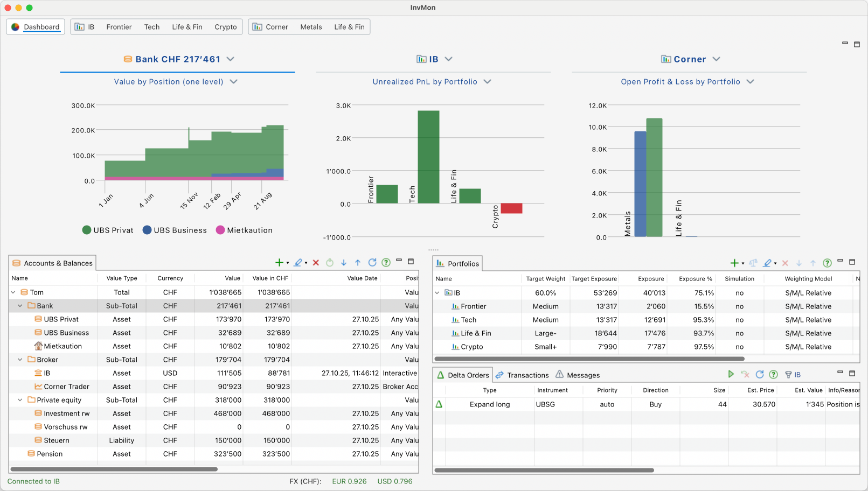Open the Unrealized PnL by Portfolio dropdown
Screen dimensions: 868x491
click(x=487, y=82)
